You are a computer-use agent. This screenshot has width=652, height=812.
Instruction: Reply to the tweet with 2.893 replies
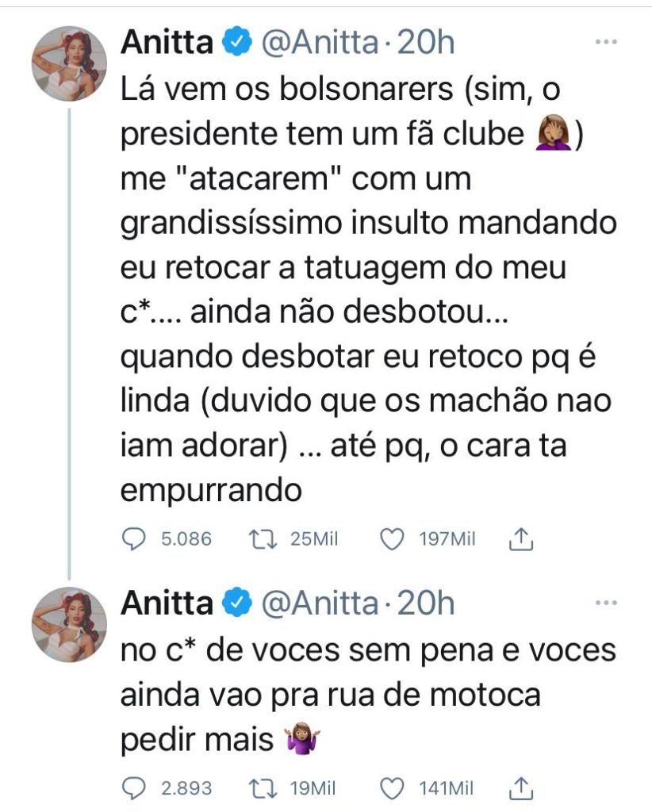[x=136, y=787]
